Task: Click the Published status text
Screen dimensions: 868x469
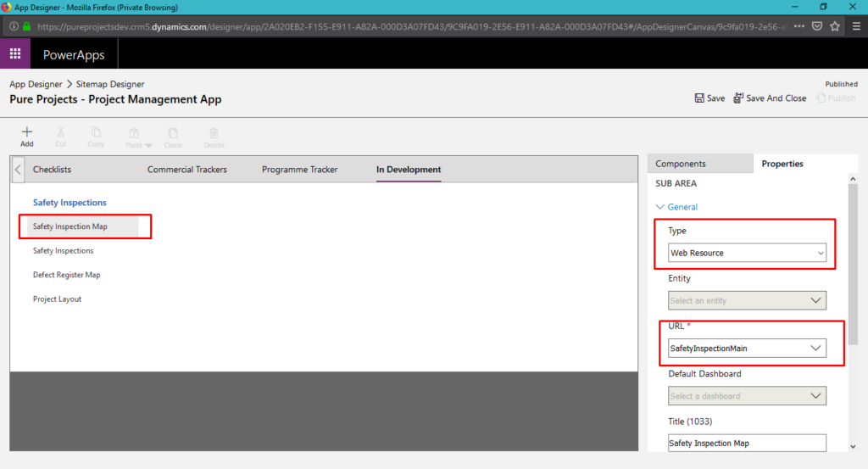Action: click(x=841, y=84)
